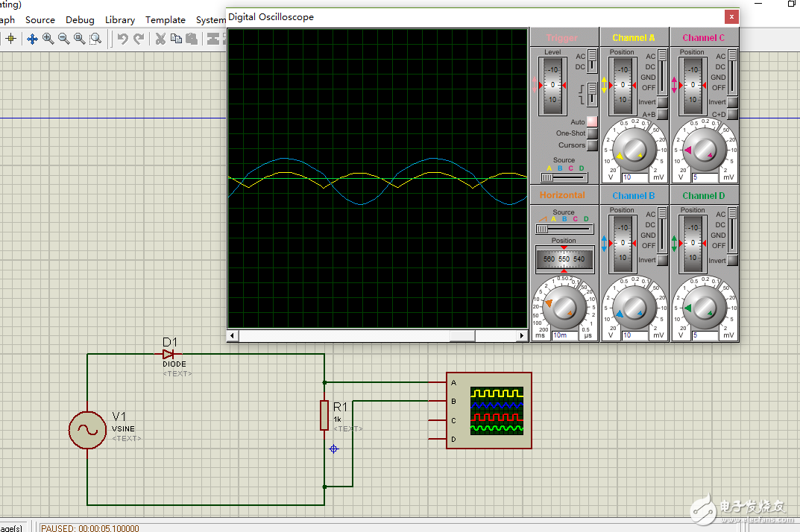
Task: Click the Undo arrow in toolbar
Action: (x=122, y=39)
